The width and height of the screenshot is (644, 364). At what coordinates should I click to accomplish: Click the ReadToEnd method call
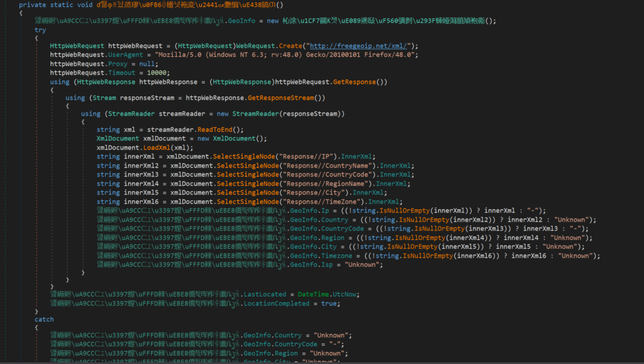tap(214, 130)
